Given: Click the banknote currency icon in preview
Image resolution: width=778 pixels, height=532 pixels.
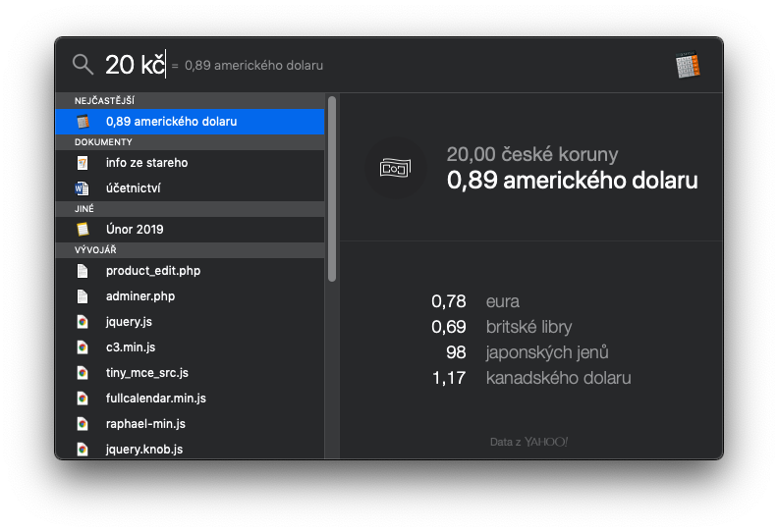Looking at the screenshot, I should [395, 168].
